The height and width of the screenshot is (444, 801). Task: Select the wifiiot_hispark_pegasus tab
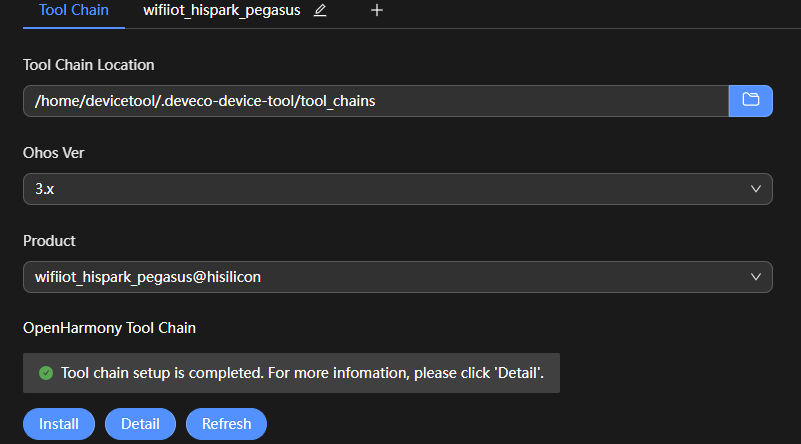[x=221, y=11]
